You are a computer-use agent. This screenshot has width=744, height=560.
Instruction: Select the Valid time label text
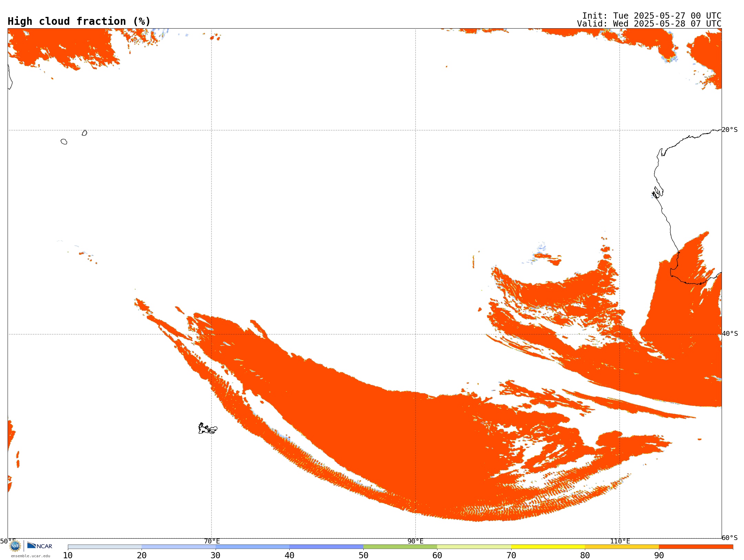click(649, 24)
